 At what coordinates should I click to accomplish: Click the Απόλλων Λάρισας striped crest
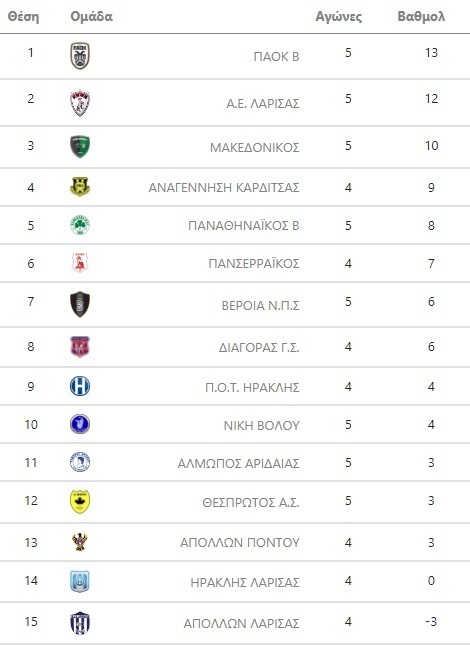pos(80,623)
